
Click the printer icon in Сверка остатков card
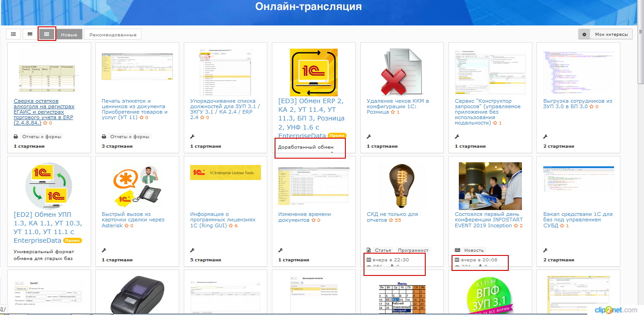tap(16, 137)
